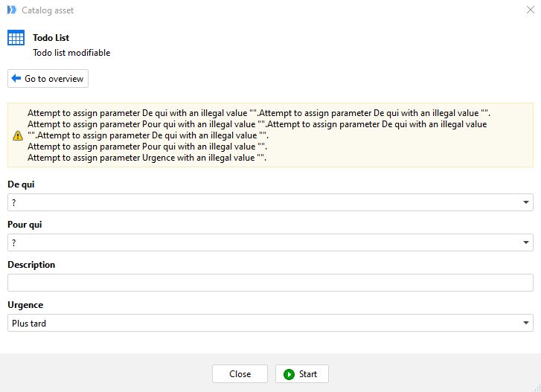This screenshot has width=541, height=392.
Task: Click the Catalog asset window title
Action: (x=48, y=10)
